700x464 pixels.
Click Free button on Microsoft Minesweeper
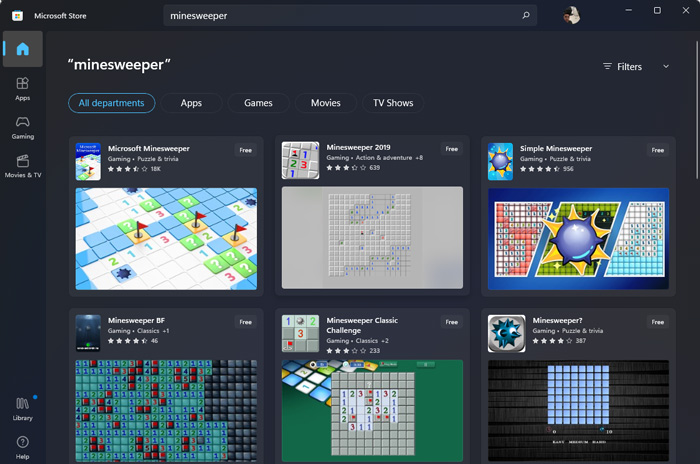(x=246, y=150)
